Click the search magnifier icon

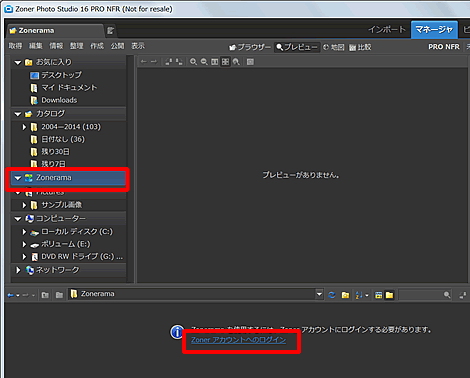pyautogui.click(x=447, y=295)
